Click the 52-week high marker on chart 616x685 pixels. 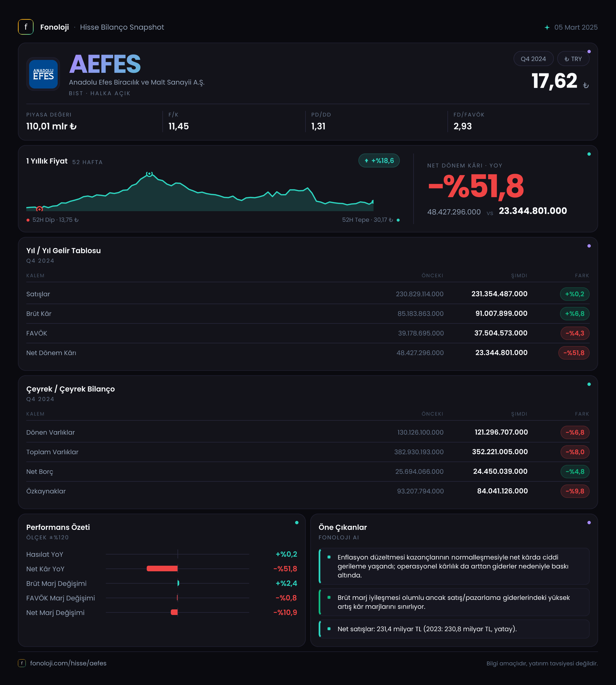click(x=149, y=174)
